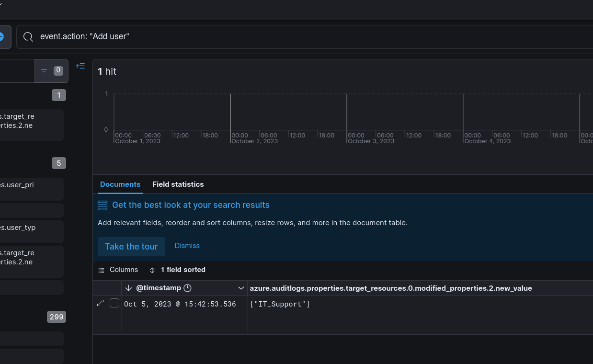Select the "es.user_pri" field in sidebar
This screenshot has height=364, width=593.
[x=19, y=185]
